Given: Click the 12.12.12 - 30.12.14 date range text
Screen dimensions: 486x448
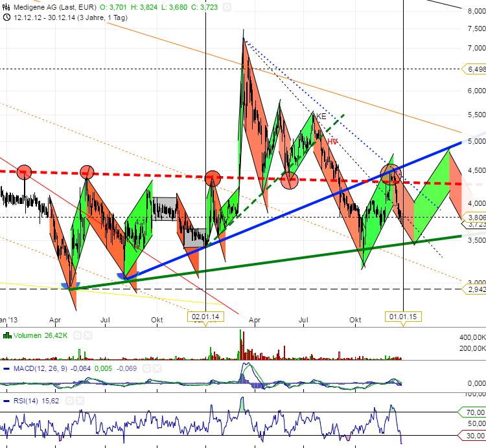Looking at the screenshot, I should point(71,17).
